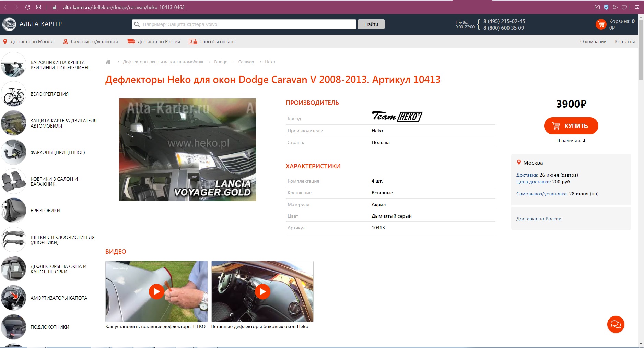Click the Цена доставки link
Image resolution: width=644 pixels, height=348 pixels.
pyautogui.click(x=534, y=182)
